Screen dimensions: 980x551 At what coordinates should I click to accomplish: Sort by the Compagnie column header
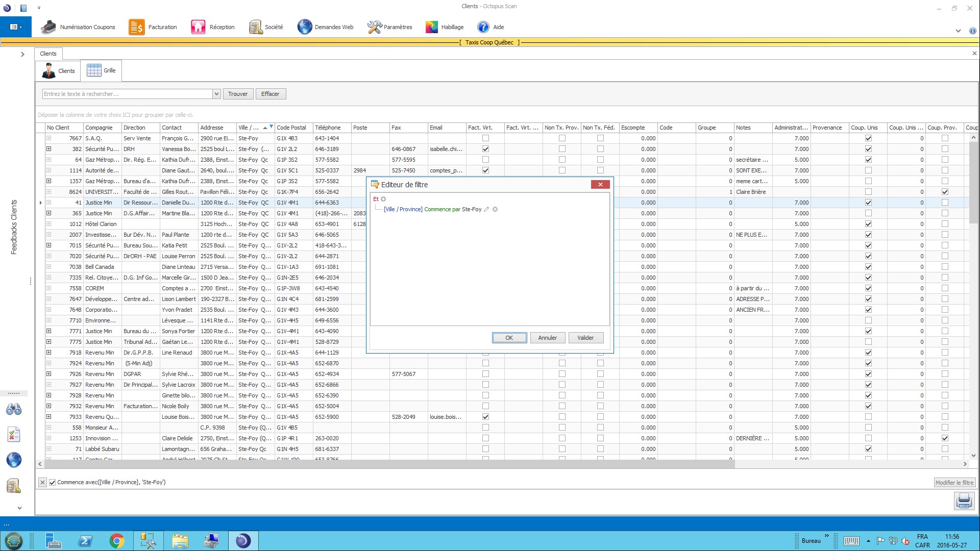point(103,128)
